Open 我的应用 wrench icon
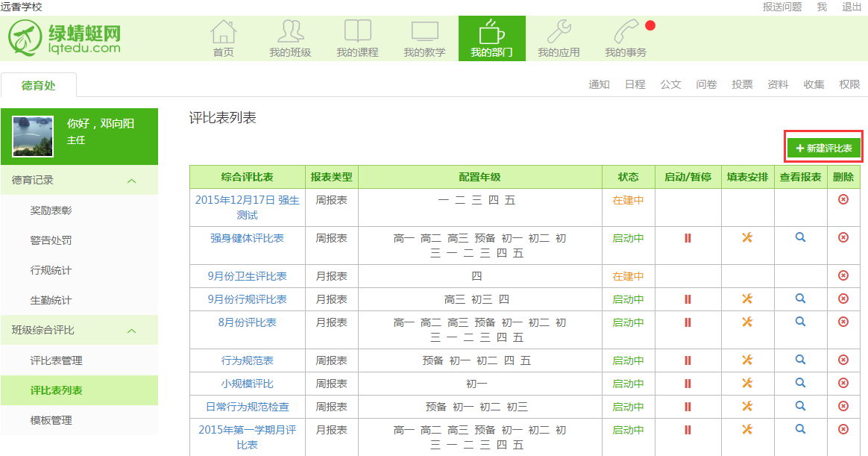The height and width of the screenshot is (456, 868). 559,33
